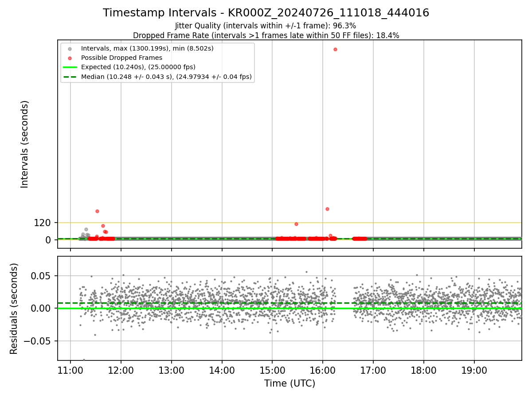
Task: Click the '120' y-axis tick label
Action: coord(43,223)
